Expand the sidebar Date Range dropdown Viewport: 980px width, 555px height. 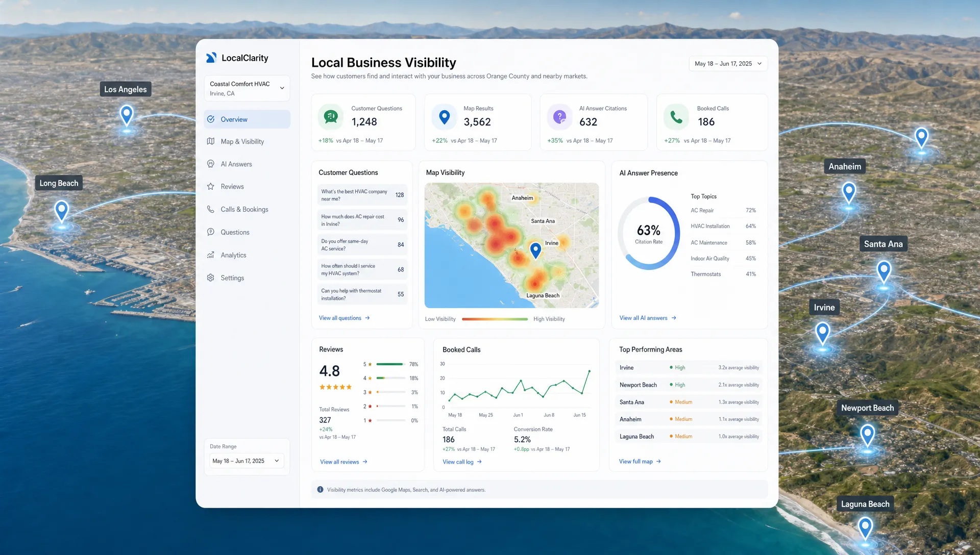247,461
